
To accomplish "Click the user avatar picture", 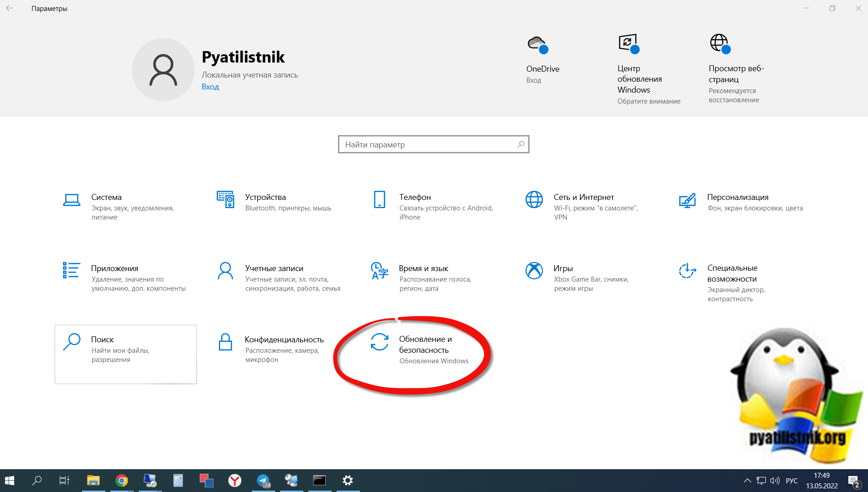I will coord(163,70).
